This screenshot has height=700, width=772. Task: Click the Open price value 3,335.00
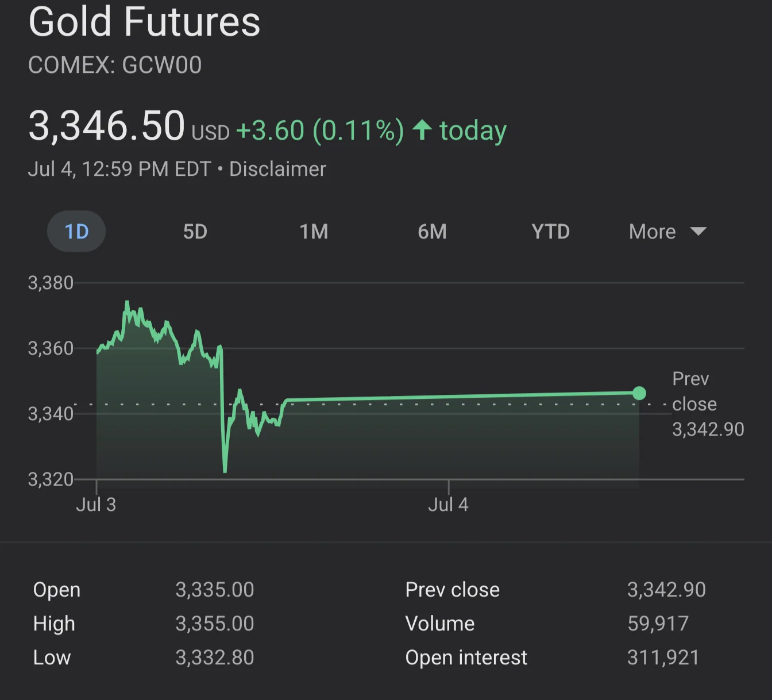click(214, 590)
